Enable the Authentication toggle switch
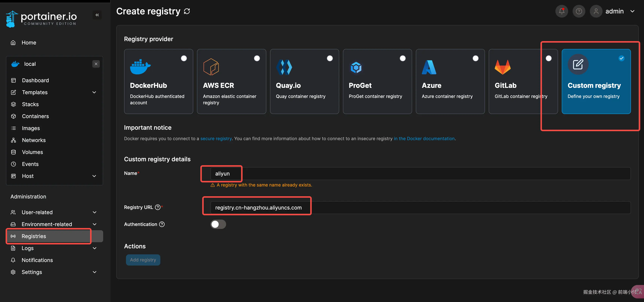 [218, 224]
